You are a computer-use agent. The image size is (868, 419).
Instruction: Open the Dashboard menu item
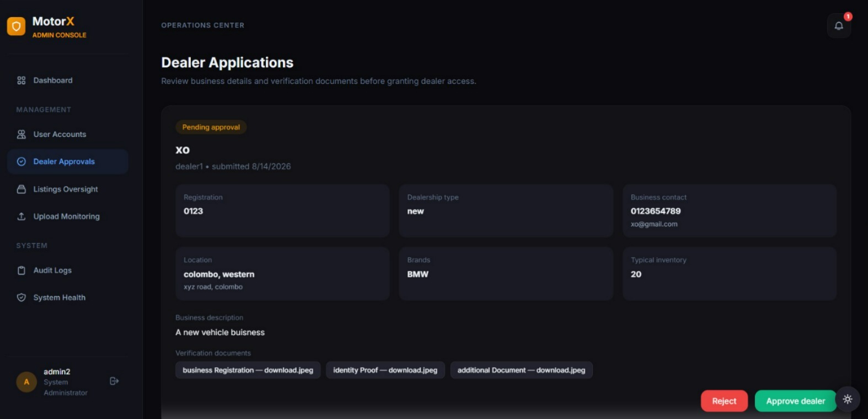(x=68, y=81)
